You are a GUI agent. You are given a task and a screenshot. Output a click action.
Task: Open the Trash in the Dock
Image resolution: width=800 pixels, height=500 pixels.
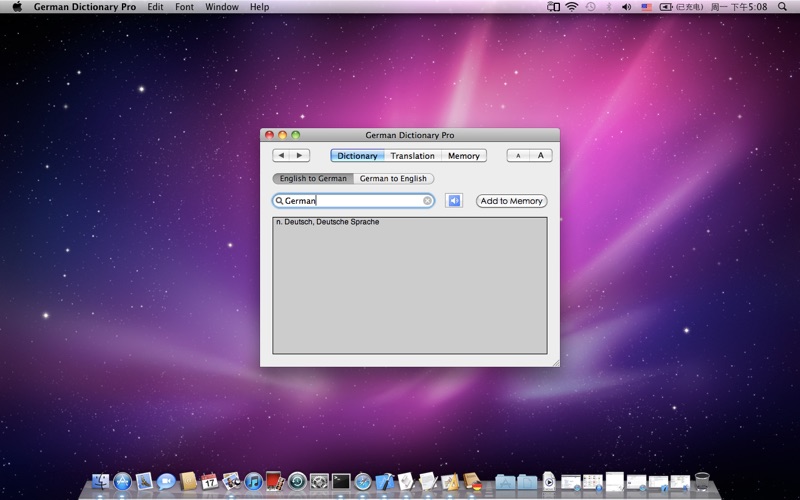[x=702, y=481]
